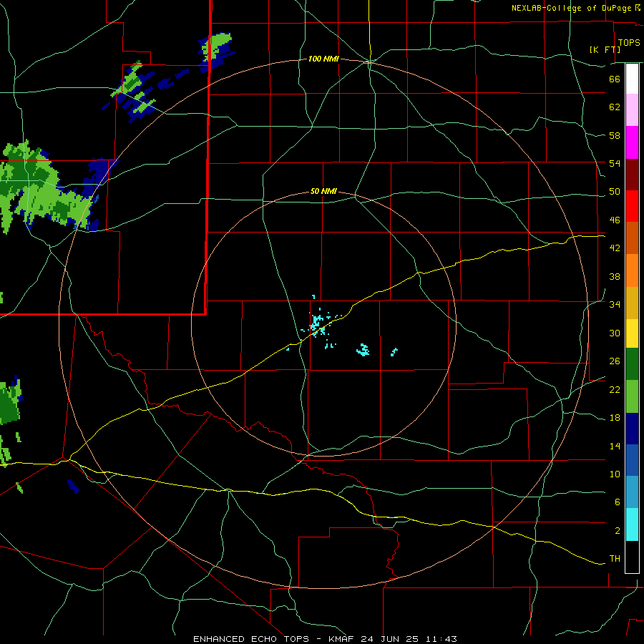This screenshot has width=644, height=644.
Task: Pick the dark red legend swatch
Action: [x=632, y=175]
